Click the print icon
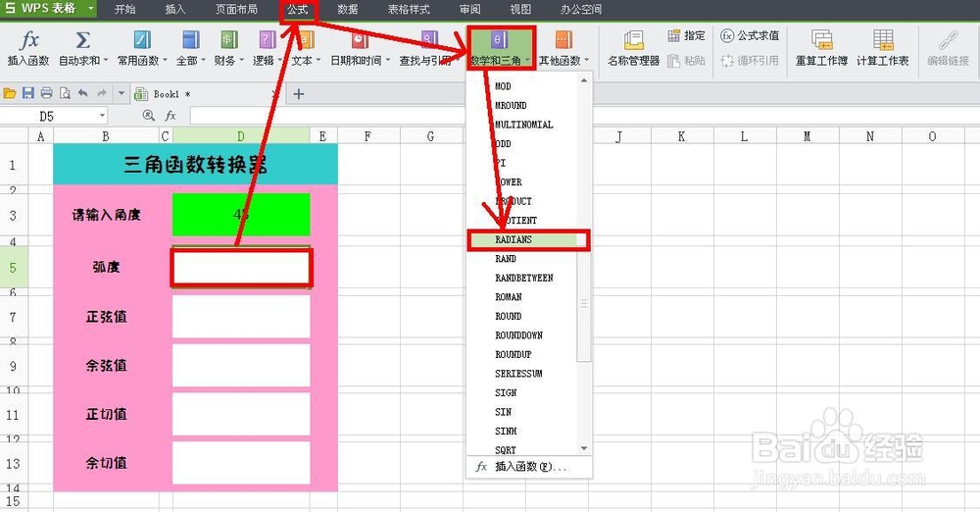 tap(46, 93)
